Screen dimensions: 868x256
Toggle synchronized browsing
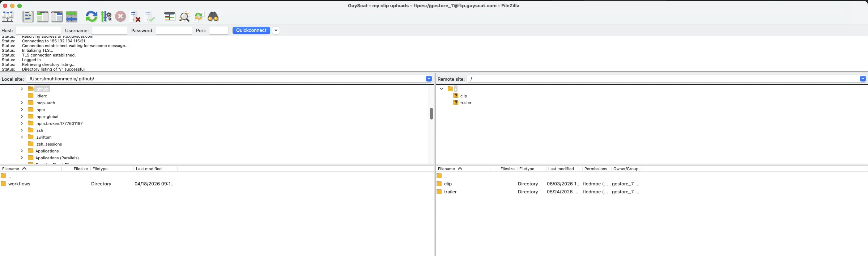coord(199,16)
